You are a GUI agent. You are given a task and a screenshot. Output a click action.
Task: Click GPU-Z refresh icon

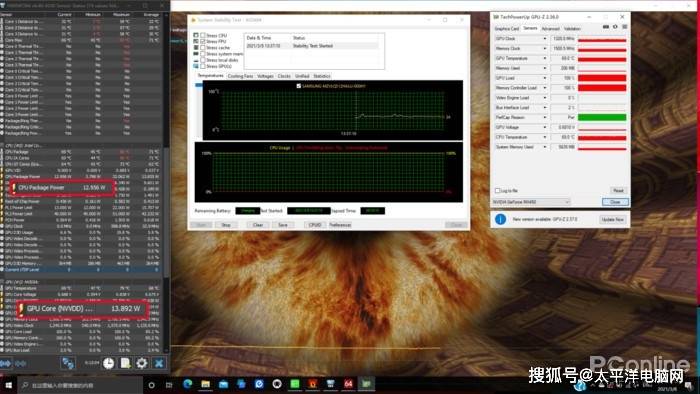615,27
